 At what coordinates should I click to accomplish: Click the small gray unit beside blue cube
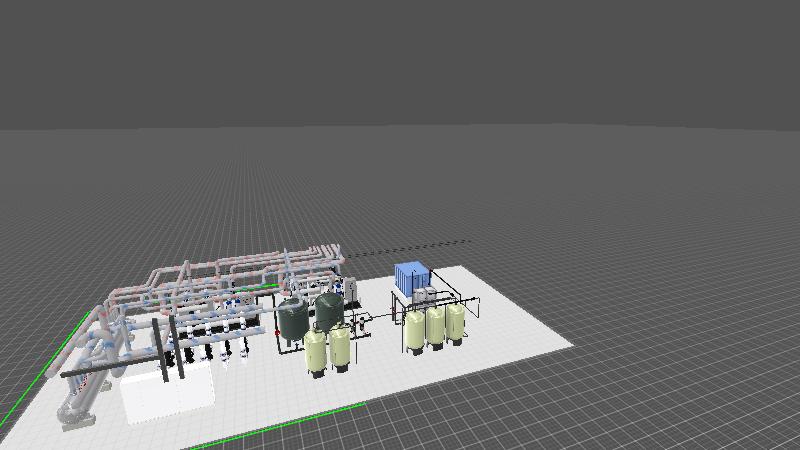point(427,295)
